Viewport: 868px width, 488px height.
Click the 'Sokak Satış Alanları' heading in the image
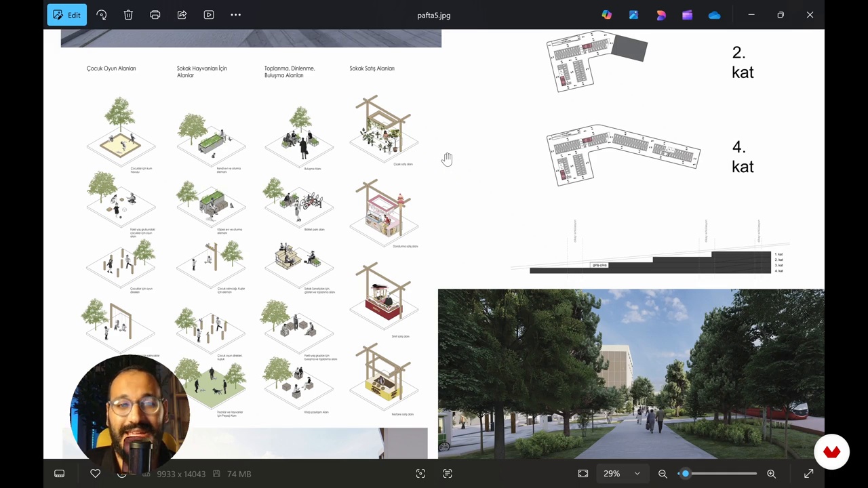pyautogui.click(x=372, y=68)
